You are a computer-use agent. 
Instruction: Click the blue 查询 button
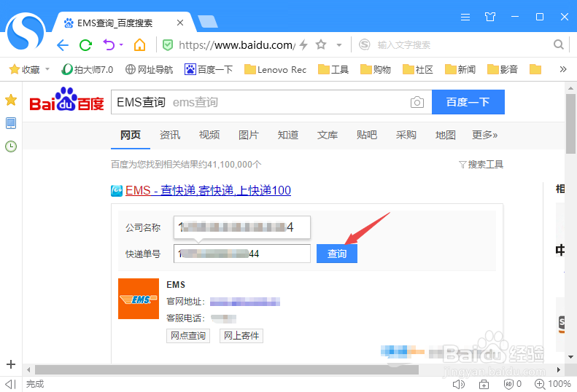pos(337,254)
